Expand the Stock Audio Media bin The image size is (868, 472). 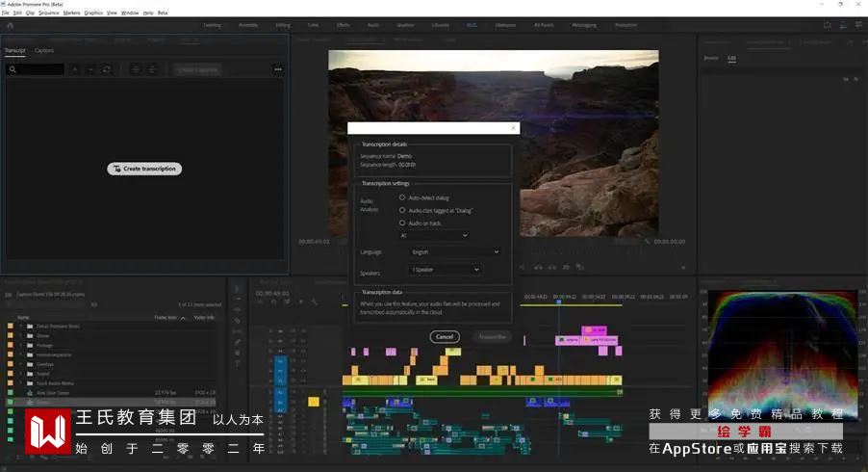pyautogui.click(x=21, y=382)
